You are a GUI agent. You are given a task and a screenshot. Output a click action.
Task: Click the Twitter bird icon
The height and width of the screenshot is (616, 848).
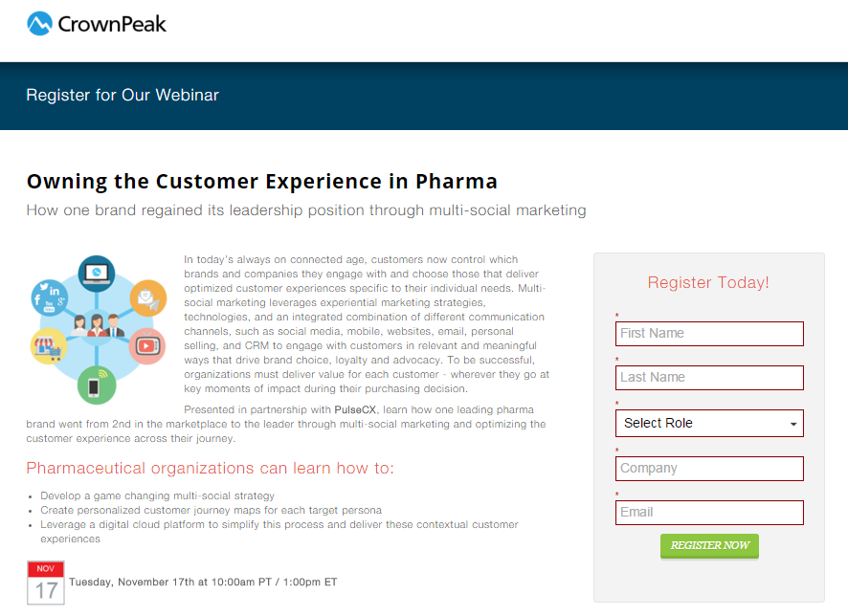(44, 286)
